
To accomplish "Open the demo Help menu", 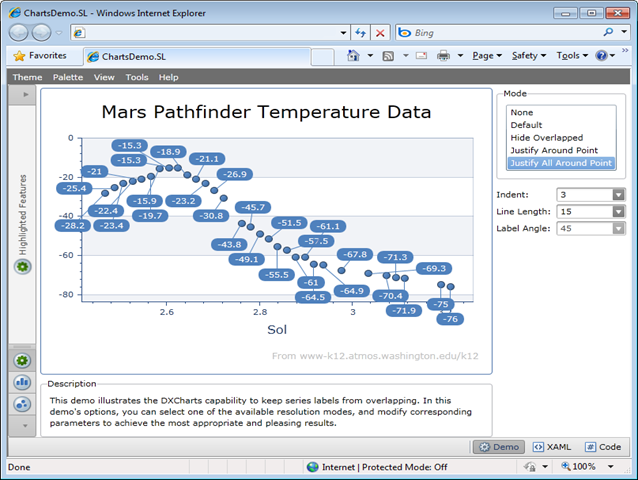I will [168, 77].
